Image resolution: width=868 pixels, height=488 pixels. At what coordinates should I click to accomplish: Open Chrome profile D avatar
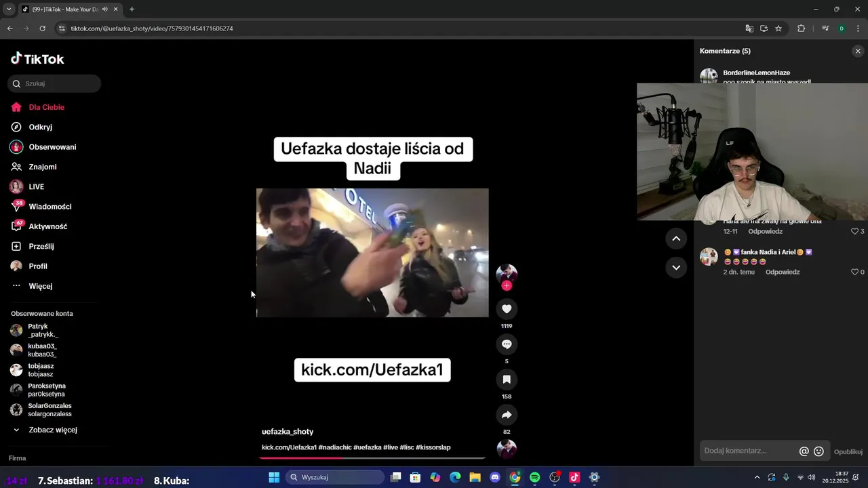842,28
